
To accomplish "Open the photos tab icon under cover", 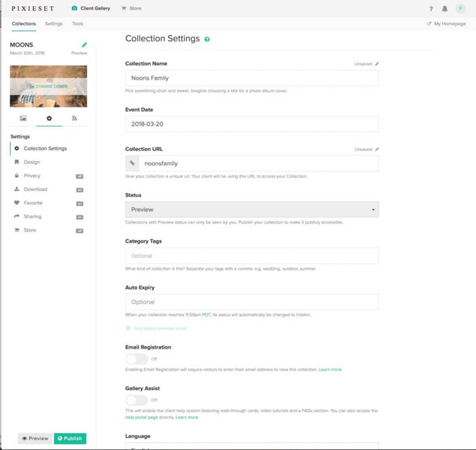I will coord(23,118).
